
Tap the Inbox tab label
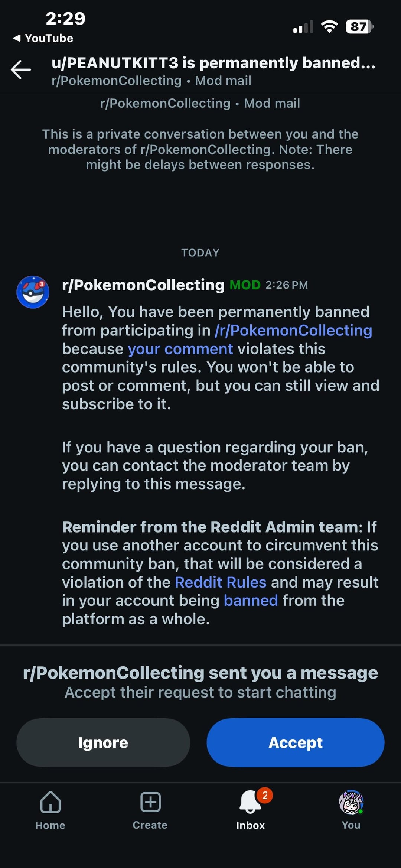[251, 825]
